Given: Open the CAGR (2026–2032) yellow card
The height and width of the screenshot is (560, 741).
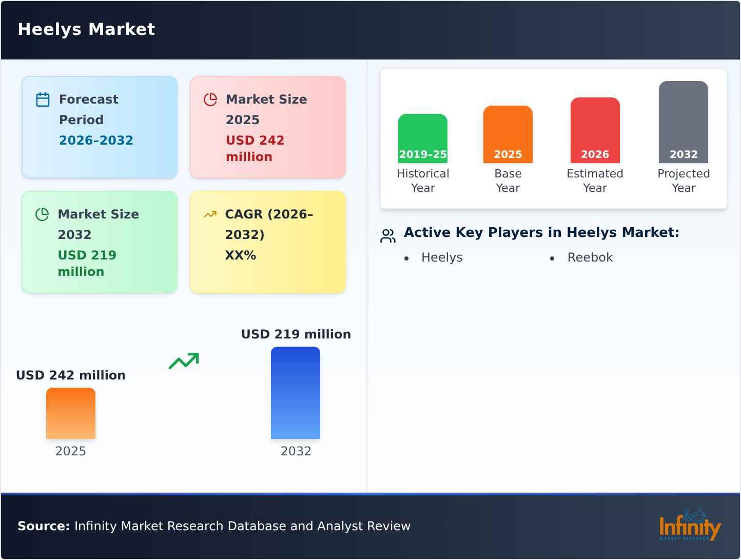Looking at the screenshot, I should click(x=268, y=242).
